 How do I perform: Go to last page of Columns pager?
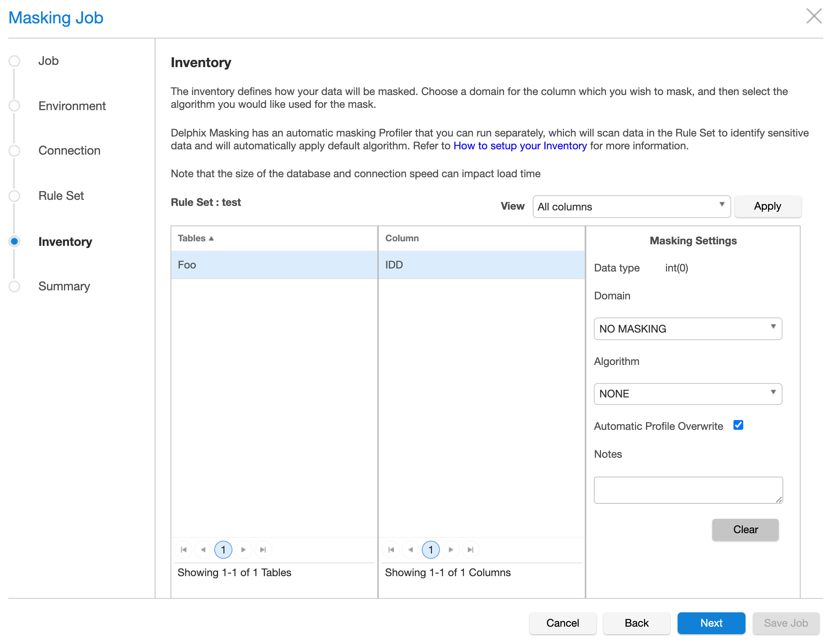click(x=471, y=550)
